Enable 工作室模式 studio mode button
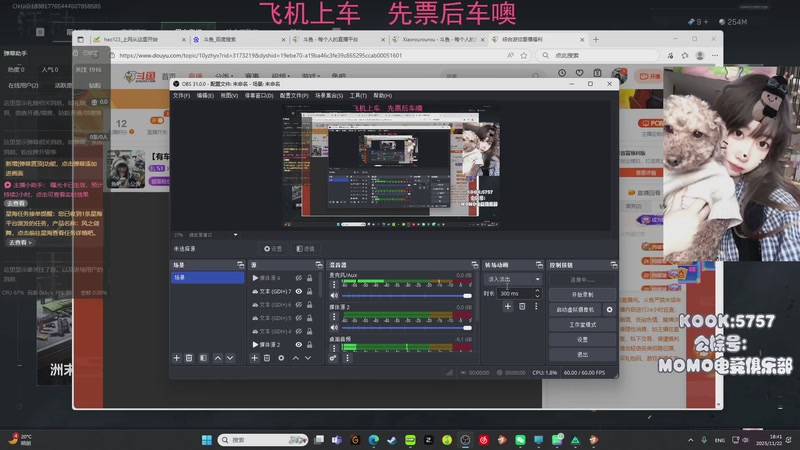The height and width of the screenshot is (450, 800). point(582,324)
